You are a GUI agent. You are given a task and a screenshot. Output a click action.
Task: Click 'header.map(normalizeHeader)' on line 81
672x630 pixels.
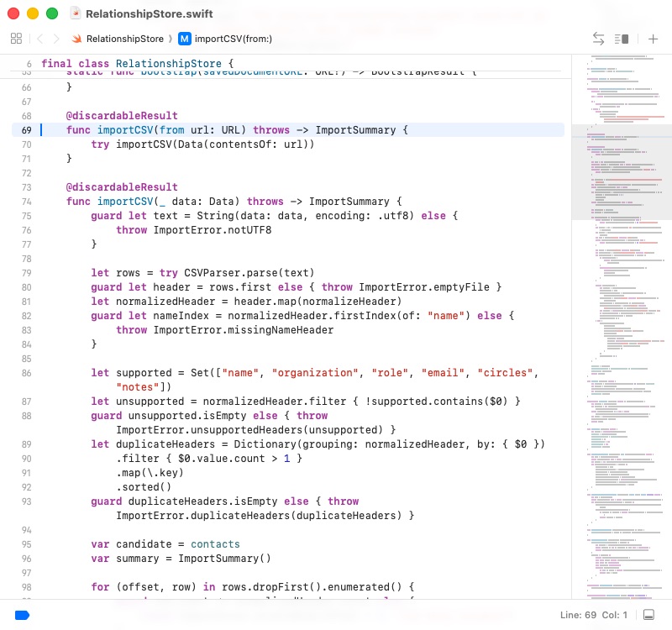pyautogui.click(x=318, y=302)
